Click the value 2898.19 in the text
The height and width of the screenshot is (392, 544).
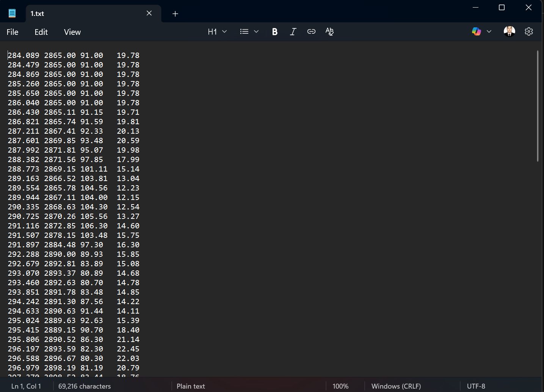coord(60,368)
